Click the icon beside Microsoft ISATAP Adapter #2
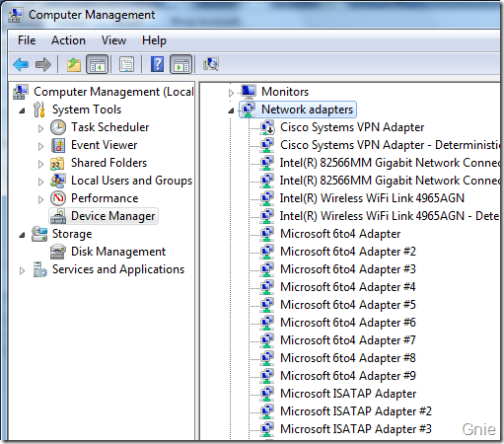The width and height of the screenshot is (504, 444). click(x=267, y=411)
